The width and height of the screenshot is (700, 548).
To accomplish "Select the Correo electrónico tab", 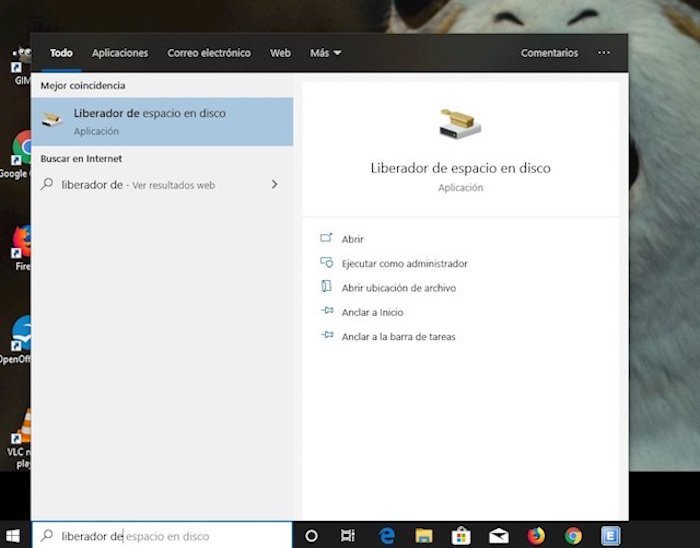I will coord(209,53).
